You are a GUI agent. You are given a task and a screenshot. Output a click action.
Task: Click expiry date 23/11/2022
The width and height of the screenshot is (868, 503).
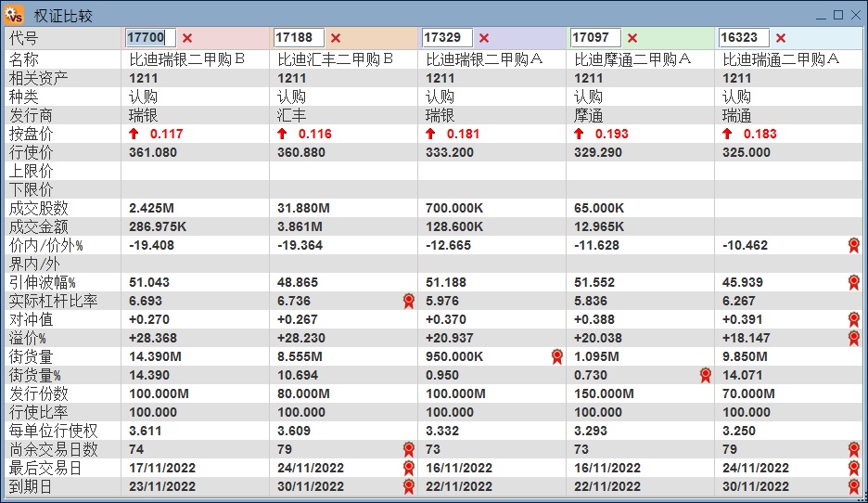162,486
